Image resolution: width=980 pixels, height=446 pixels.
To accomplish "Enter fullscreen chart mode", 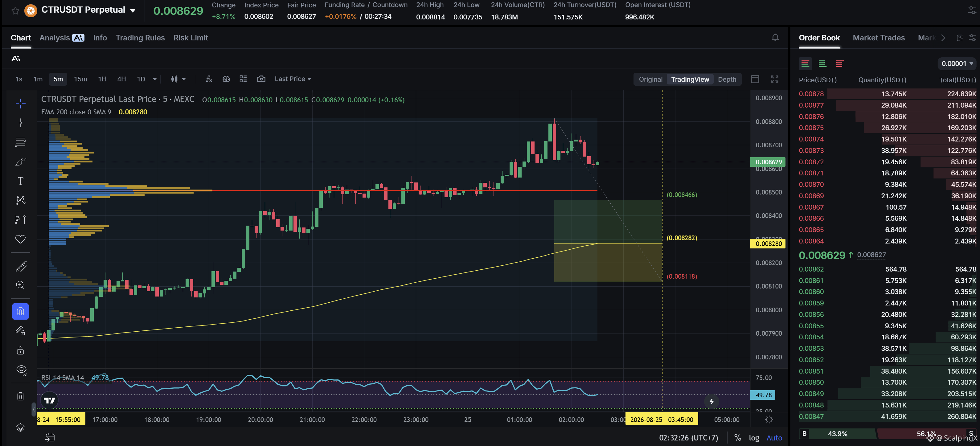I will click(x=775, y=79).
